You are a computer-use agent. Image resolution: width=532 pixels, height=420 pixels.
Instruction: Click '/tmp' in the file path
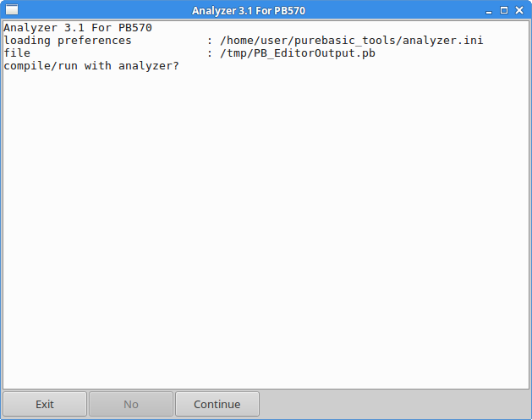237,53
